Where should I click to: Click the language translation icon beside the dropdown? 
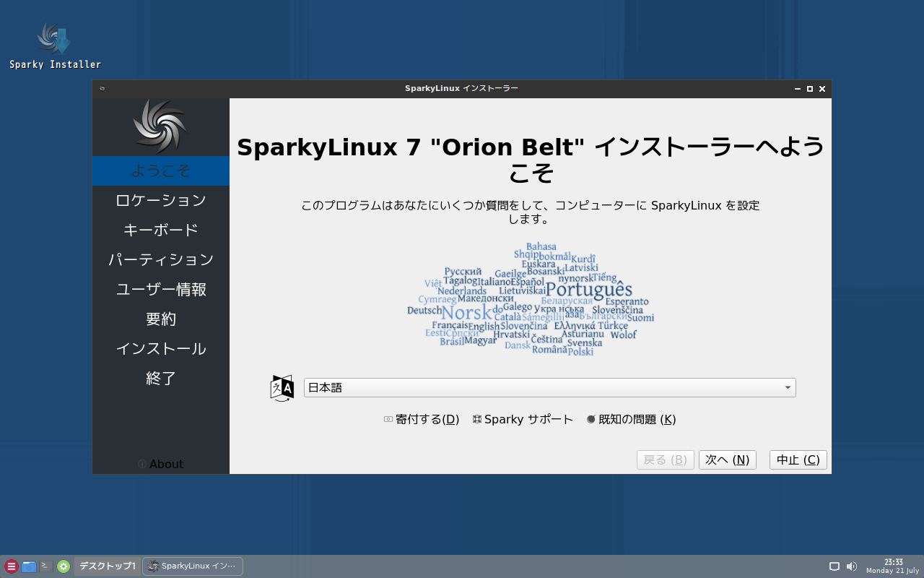282,388
